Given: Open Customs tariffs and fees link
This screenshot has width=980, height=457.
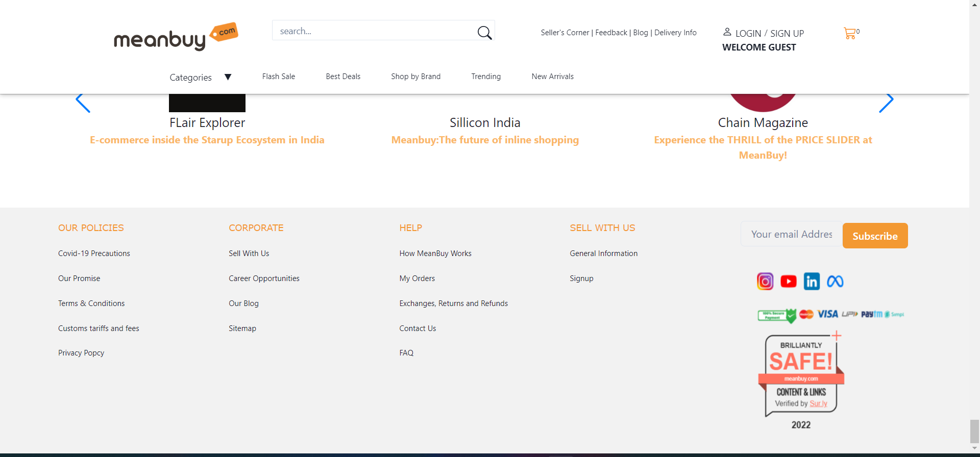Looking at the screenshot, I should coord(99,328).
